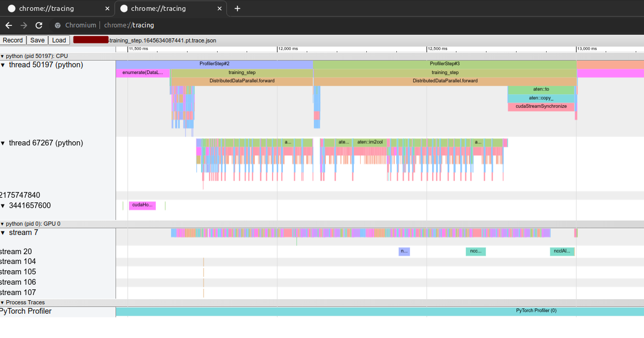Screen dimensions: 644x338
Task: Select the aten::im2col slice
Action: pyautogui.click(x=370, y=142)
